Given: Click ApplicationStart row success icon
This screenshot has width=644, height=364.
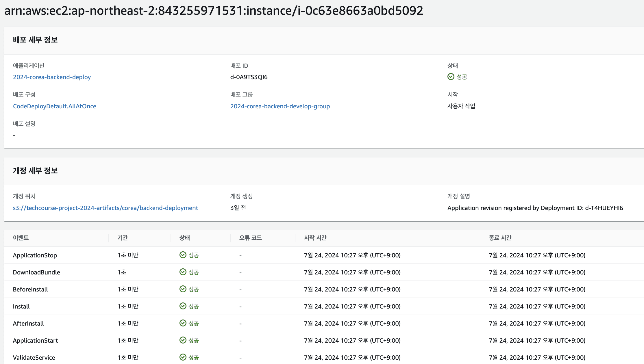Looking at the screenshot, I should [183, 340].
